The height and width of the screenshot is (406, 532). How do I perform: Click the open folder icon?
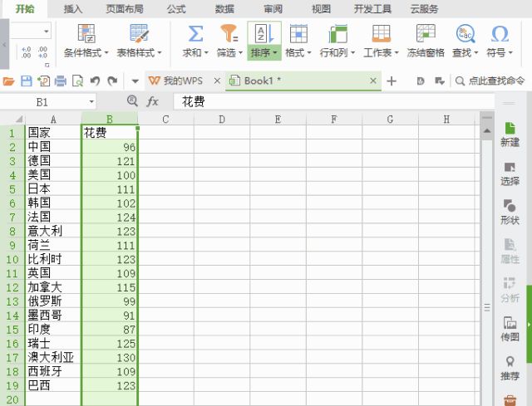pyautogui.click(x=8, y=81)
